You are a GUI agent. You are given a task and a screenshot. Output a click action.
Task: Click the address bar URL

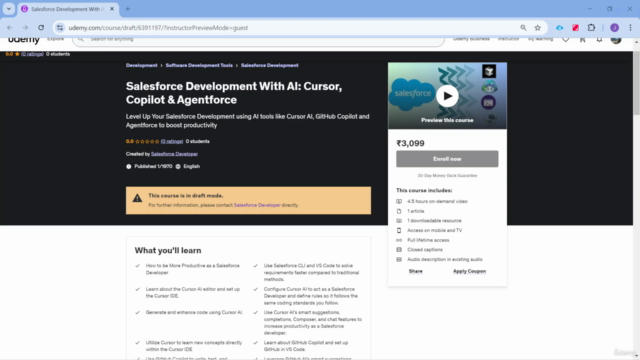[158, 28]
